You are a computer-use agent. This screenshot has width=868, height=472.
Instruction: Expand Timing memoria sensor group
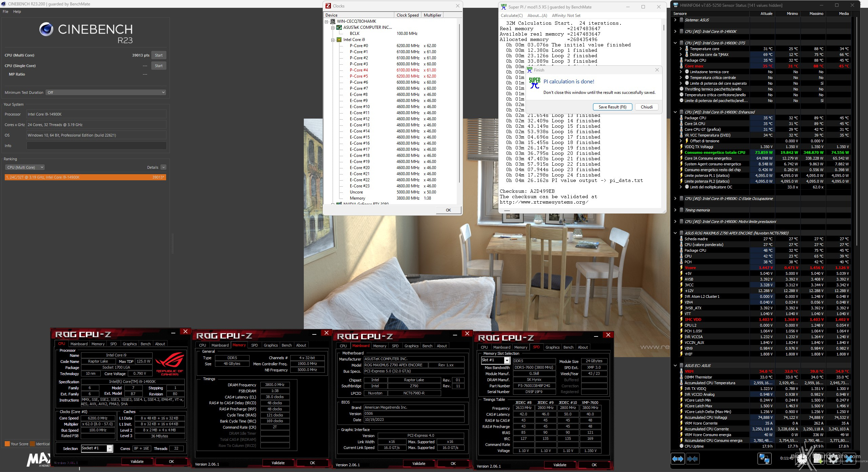(x=675, y=210)
